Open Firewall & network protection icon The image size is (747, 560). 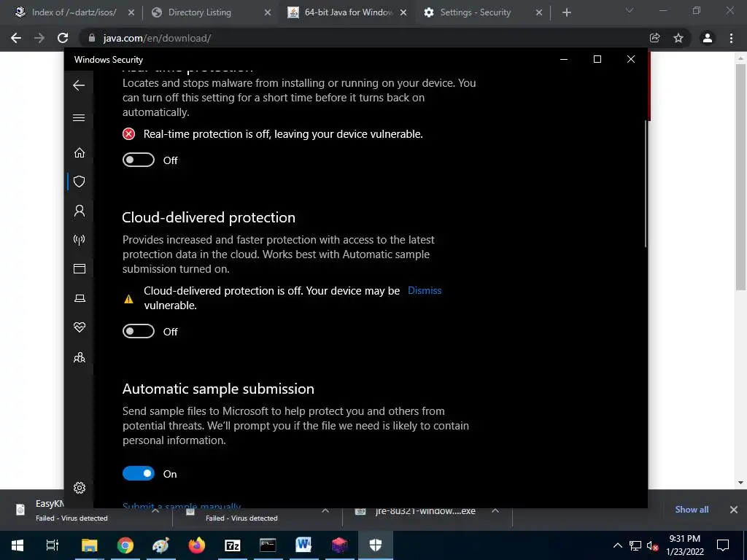tap(79, 239)
